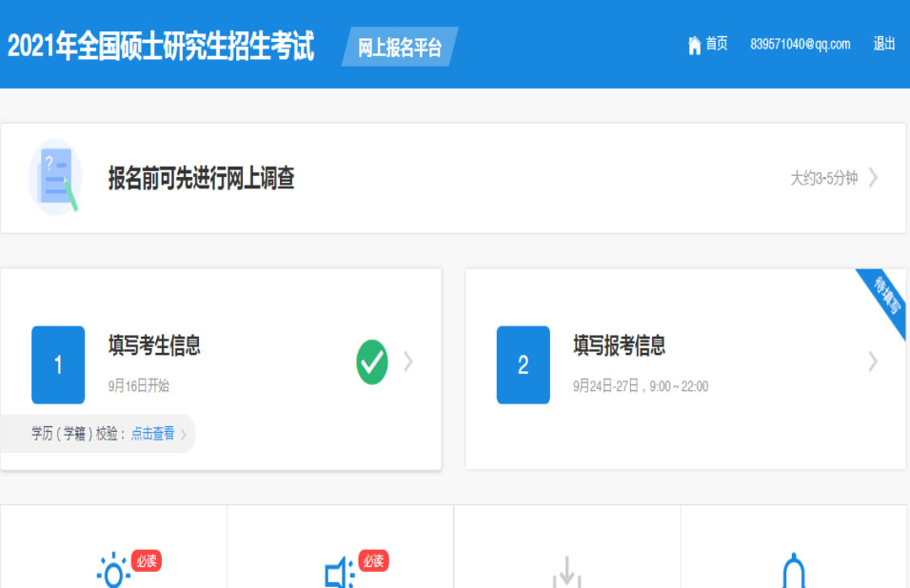Click the 退出 logout link

(884, 44)
